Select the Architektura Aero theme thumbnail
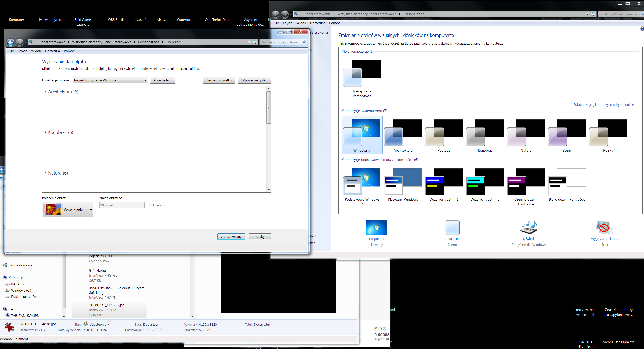 [x=403, y=135]
